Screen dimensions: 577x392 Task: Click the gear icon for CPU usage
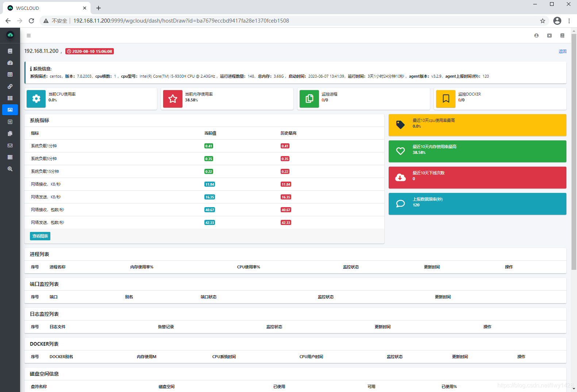[x=36, y=99]
